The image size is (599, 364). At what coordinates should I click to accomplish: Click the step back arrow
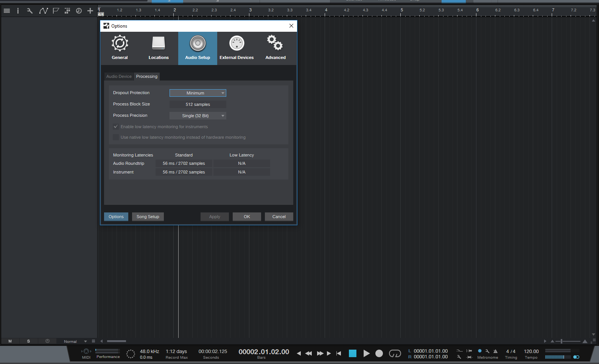(x=299, y=353)
